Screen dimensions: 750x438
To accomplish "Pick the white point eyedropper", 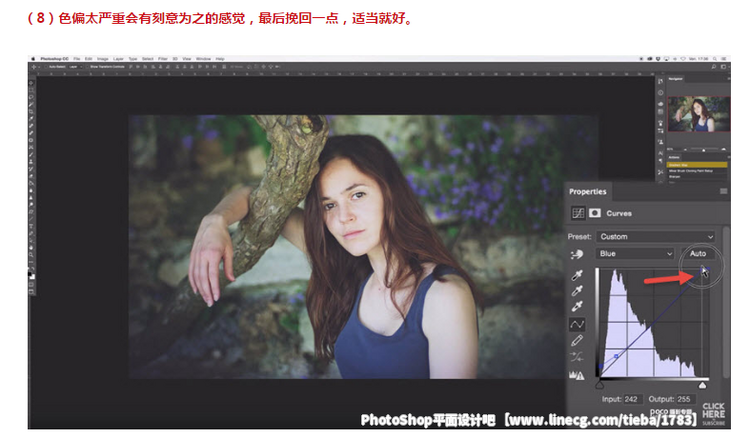I will 577,307.
